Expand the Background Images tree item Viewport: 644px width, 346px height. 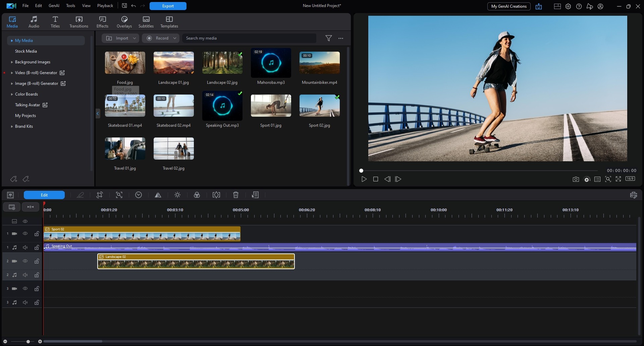12,62
